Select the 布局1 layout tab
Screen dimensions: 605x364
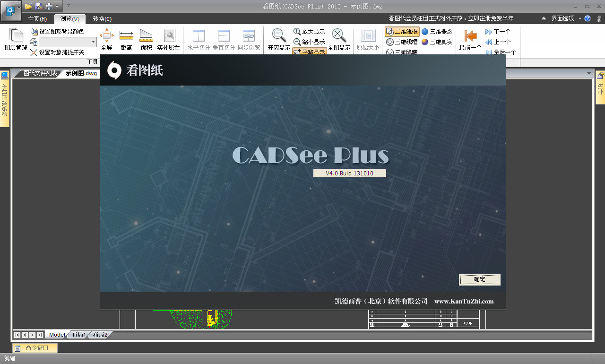(78, 335)
